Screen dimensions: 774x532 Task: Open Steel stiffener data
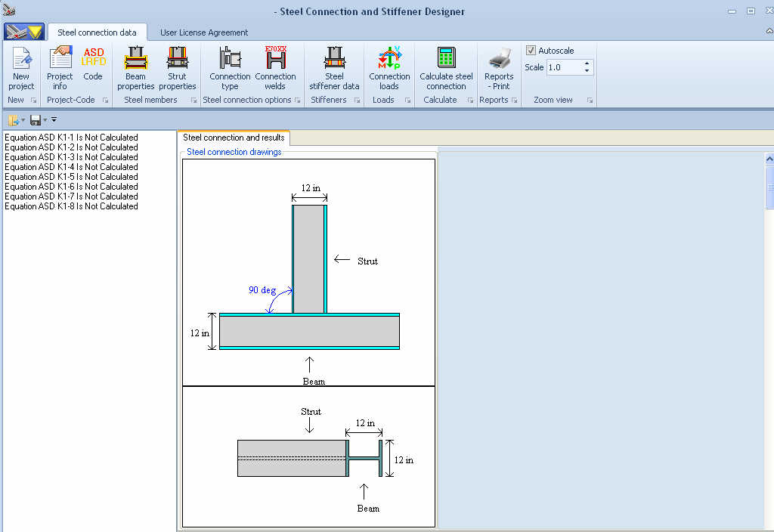(334, 68)
